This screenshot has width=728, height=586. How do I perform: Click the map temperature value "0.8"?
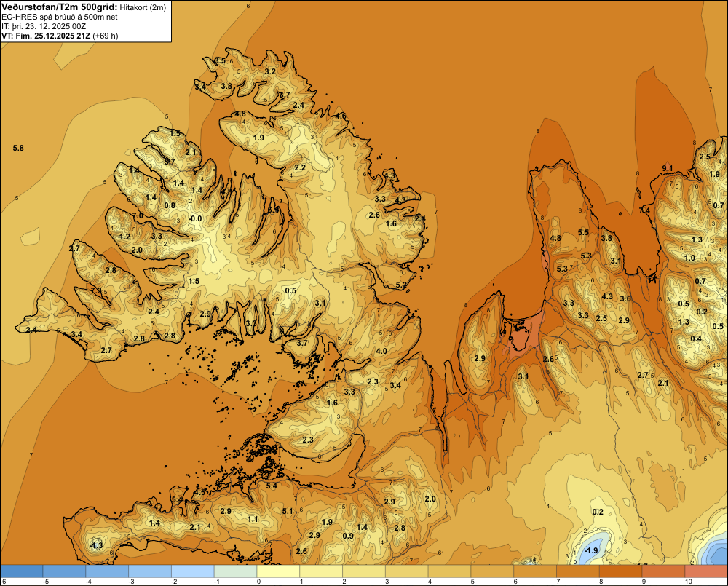(x=170, y=206)
